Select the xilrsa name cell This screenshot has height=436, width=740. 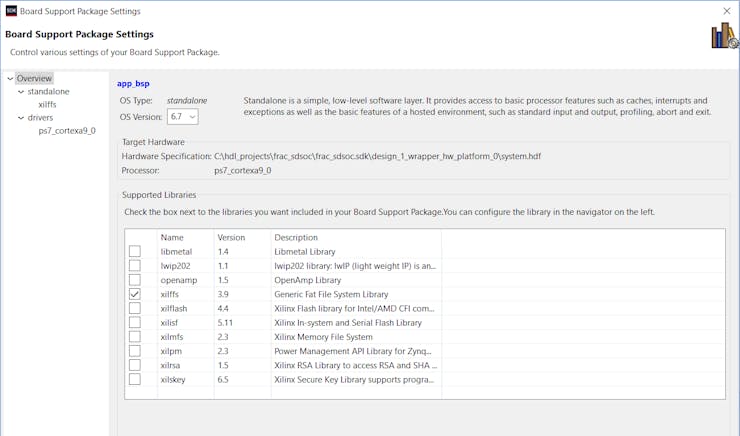pos(170,365)
